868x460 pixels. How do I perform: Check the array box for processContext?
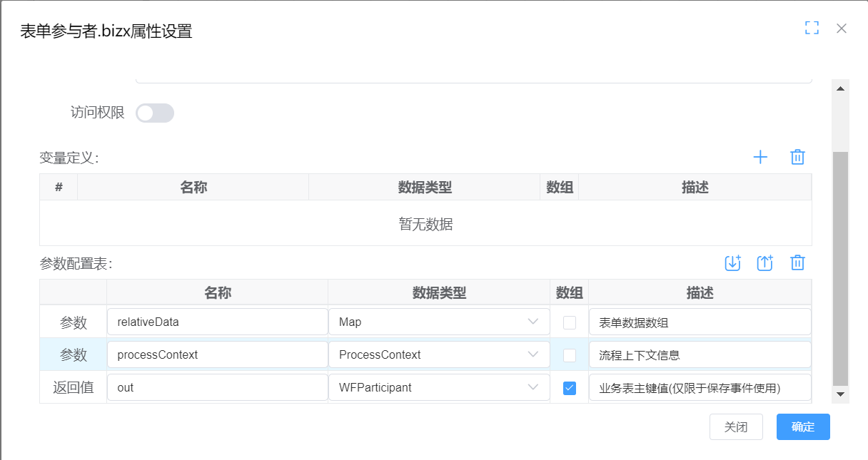[569, 355]
